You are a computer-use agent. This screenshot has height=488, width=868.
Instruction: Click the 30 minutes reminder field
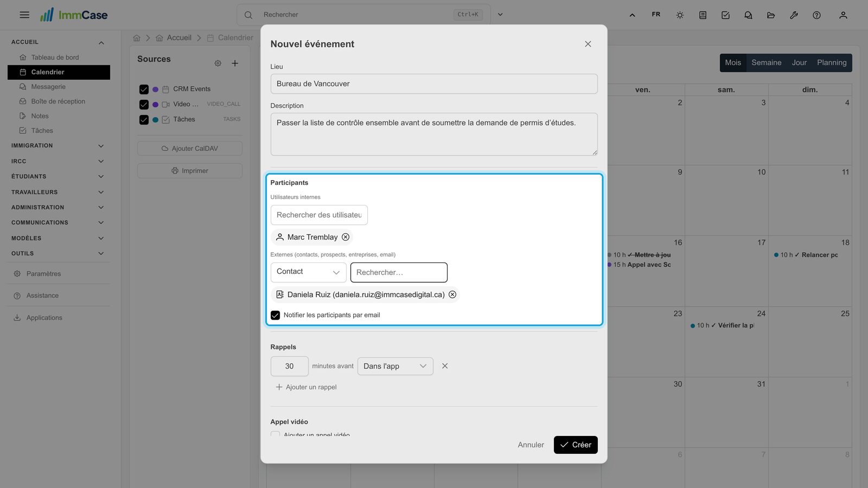tap(290, 366)
